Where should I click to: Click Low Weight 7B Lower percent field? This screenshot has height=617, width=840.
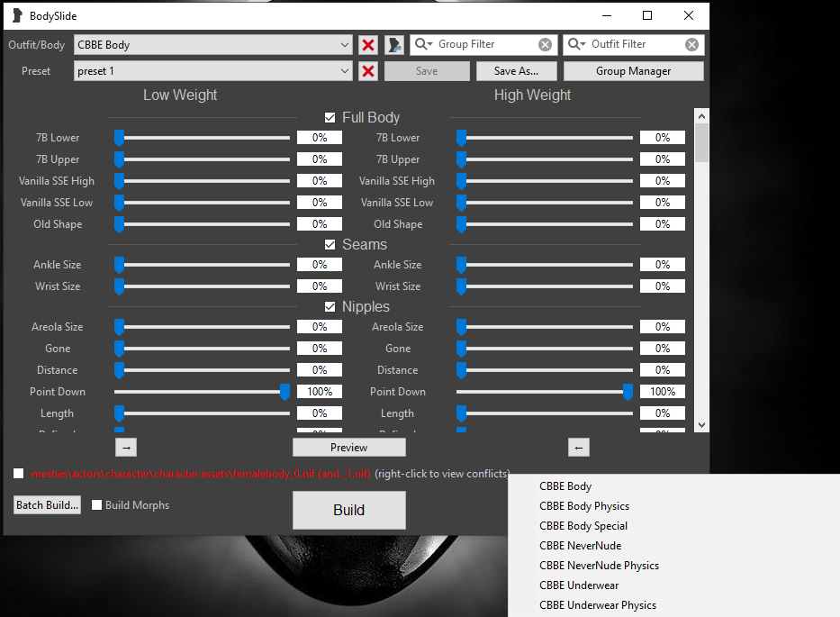320,138
